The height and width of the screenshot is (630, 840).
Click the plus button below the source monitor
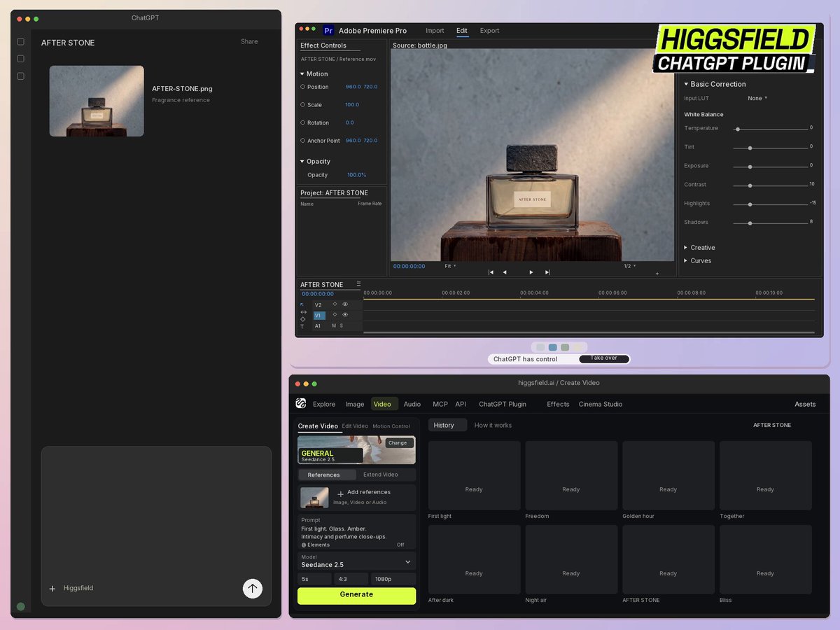(657, 274)
